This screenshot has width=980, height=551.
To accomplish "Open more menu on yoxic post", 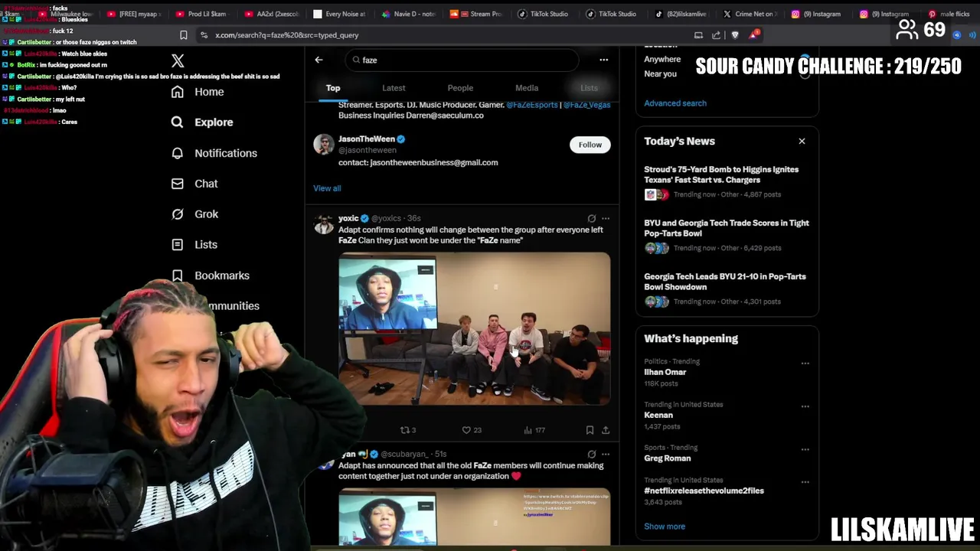I will pyautogui.click(x=606, y=218).
